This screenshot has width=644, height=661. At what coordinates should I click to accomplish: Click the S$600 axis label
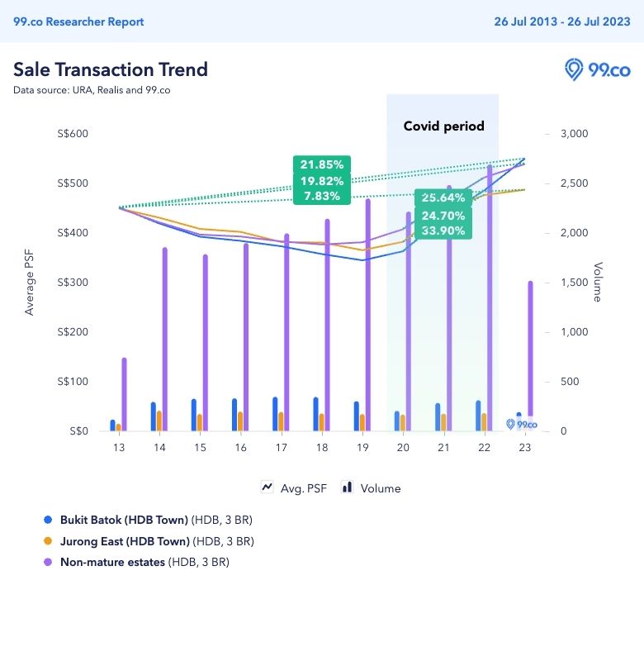click(x=73, y=134)
